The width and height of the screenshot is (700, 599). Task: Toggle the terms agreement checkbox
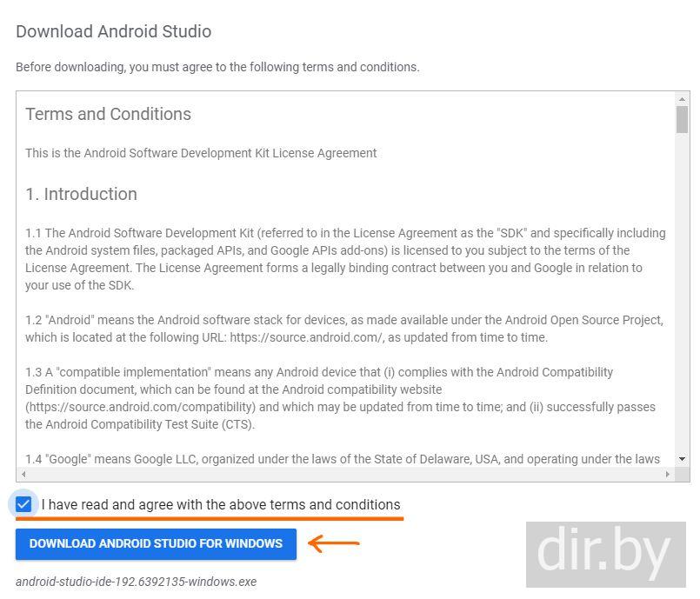[x=23, y=504]
